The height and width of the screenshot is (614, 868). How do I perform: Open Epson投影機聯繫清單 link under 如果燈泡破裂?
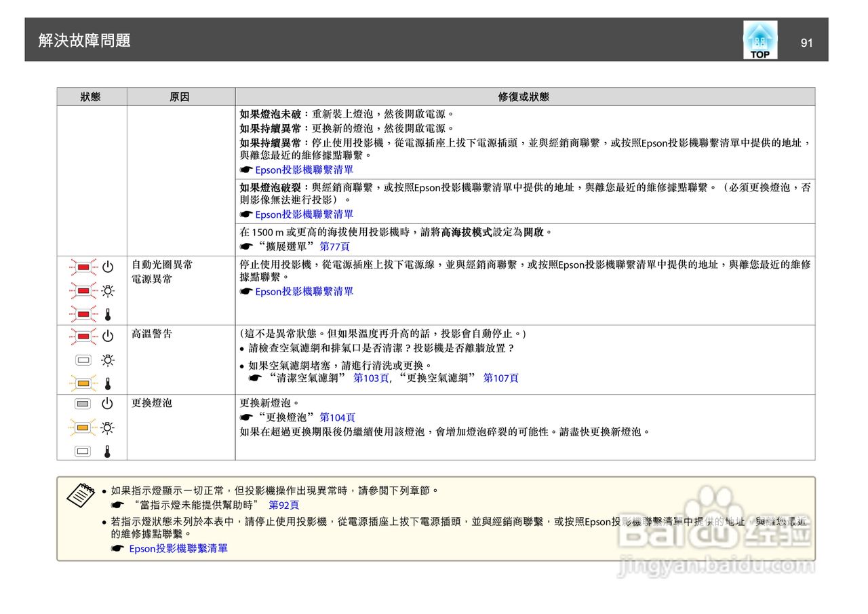tap(304, 214)
